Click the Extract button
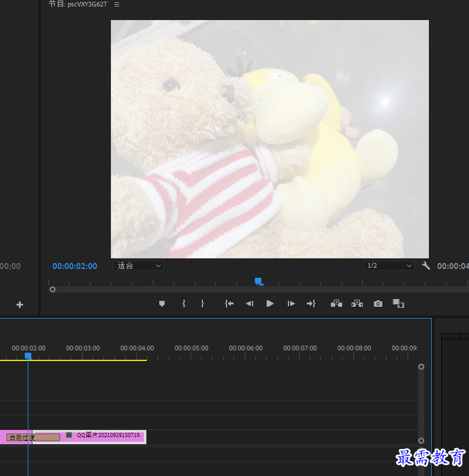 (357, 303)
